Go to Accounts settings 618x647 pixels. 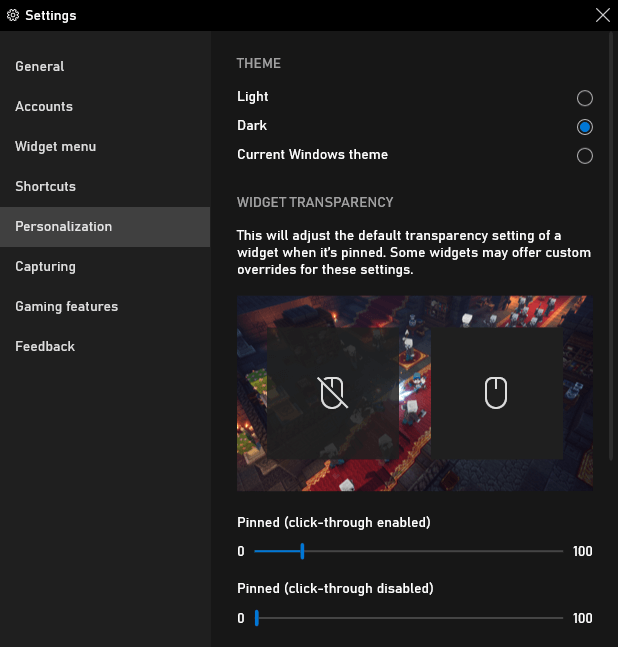(x=44, y=106)
